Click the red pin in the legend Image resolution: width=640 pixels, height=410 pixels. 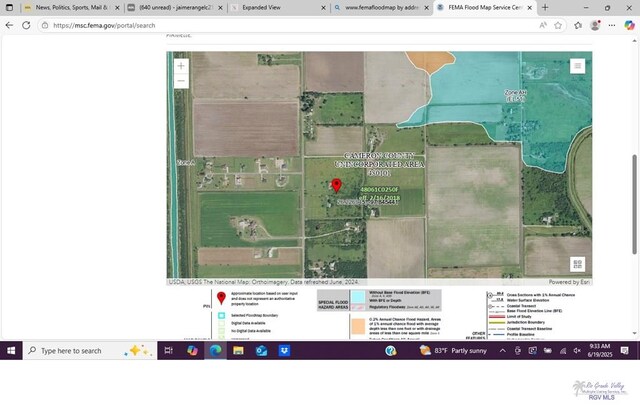tap(221, 298)
